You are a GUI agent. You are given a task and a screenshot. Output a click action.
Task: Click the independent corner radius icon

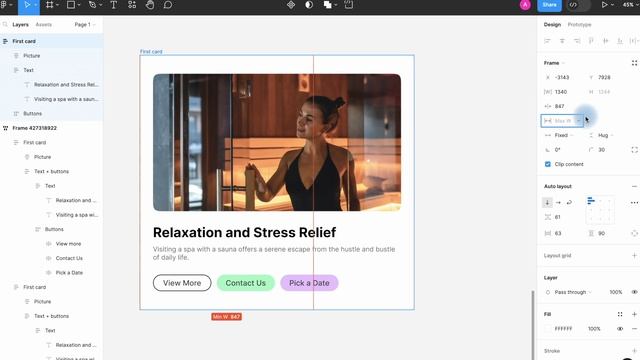pos(634,150)
